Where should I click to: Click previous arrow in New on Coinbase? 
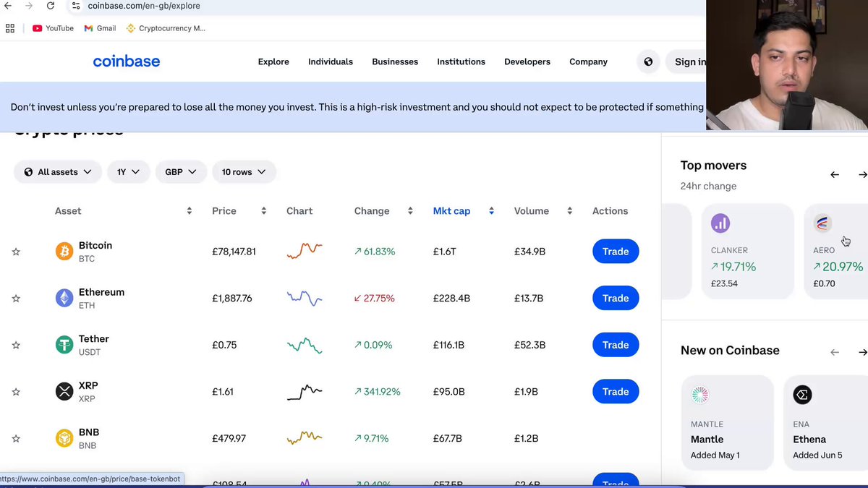click(x=835, y=352)
